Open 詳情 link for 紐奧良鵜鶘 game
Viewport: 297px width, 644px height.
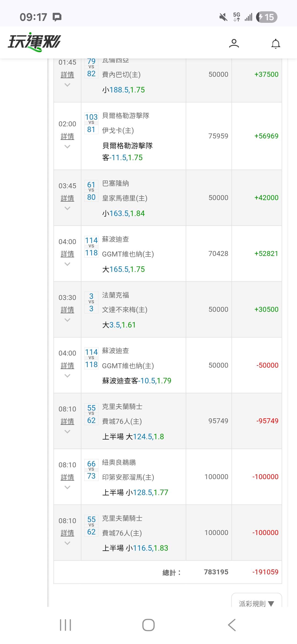(x=67, y=477)
